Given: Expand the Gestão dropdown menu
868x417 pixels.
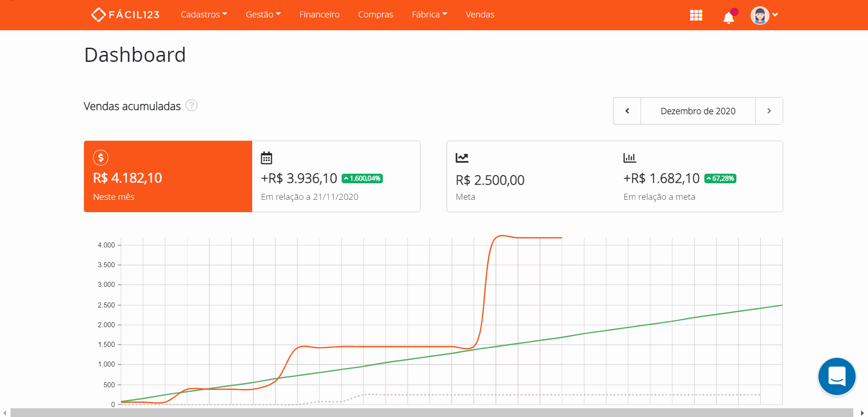Looking at the screenshot, I should tap(263, 15).
